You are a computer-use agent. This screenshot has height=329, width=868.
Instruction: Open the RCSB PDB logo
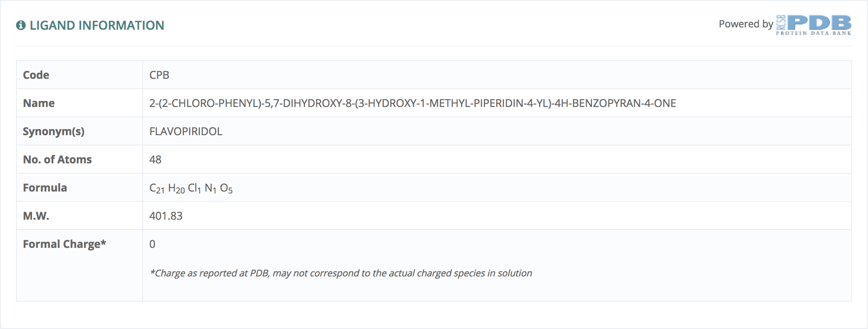coord(814,25)
